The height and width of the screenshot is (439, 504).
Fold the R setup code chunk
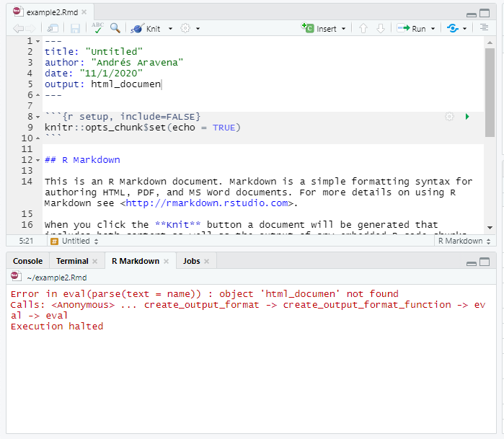tap(37, 117)
